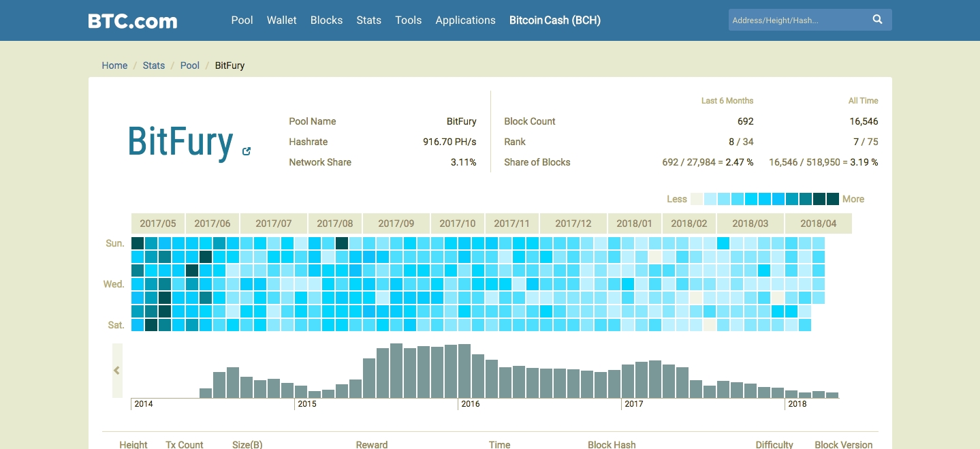Screen dimensions: 980x449
Task: Click the share text ending in 3.19 %
Action: click(x=823, y=162)
